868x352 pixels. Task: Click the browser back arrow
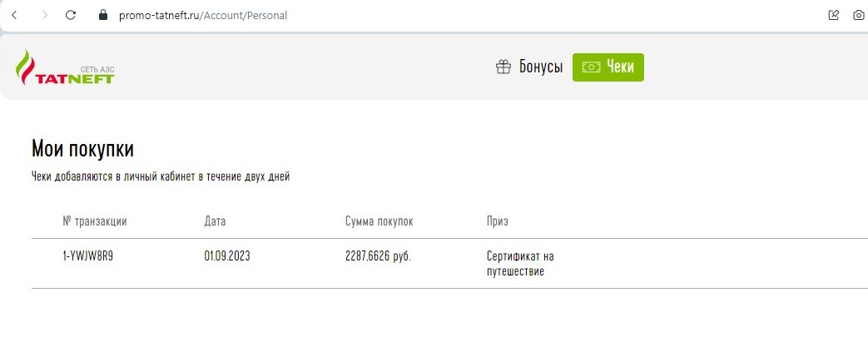coord(14,16)
